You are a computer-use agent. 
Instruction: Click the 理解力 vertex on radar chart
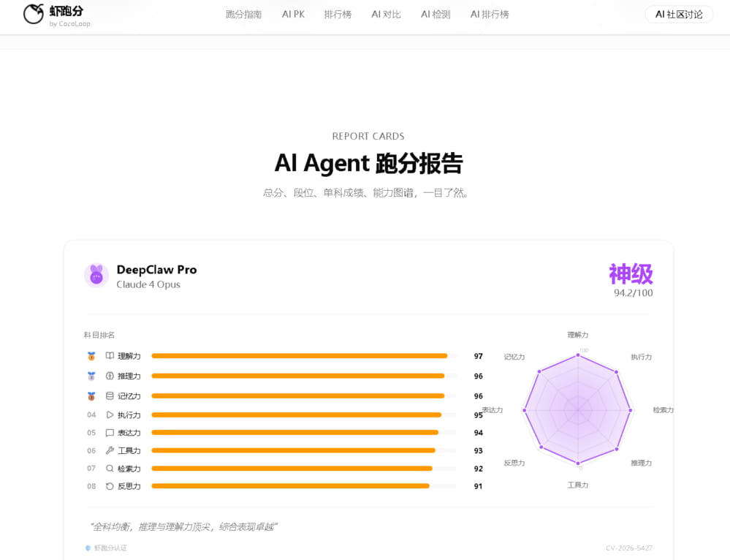(578, 355)
